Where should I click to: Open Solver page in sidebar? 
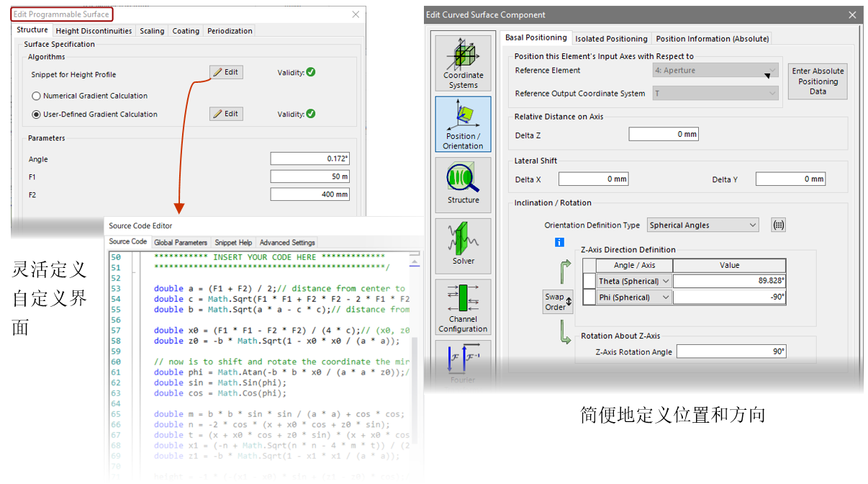click(463, 246)
